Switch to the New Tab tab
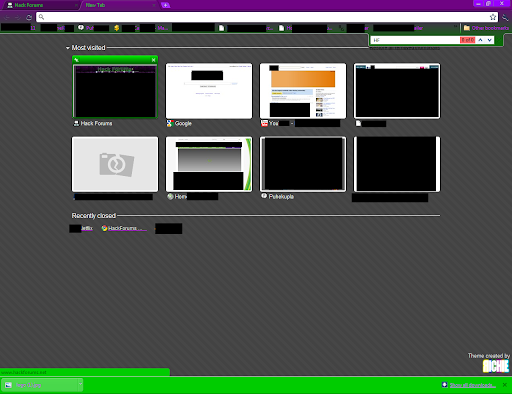This screenshot has width=512, height=394. [118, 5]
